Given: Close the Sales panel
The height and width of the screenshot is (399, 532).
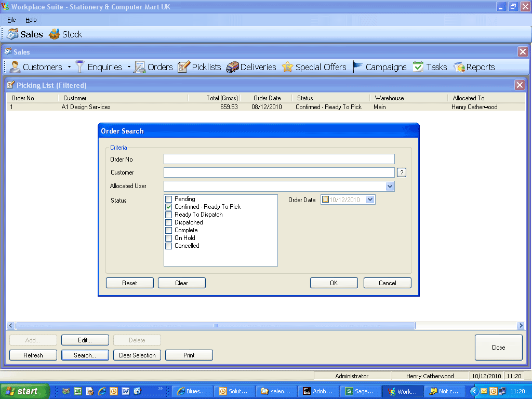Looking at the screenshot, I should 523,51.
